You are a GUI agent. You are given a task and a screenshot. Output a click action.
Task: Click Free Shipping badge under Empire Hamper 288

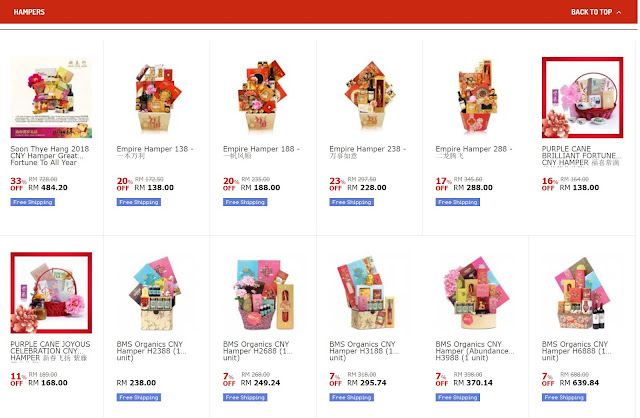pos(458,202)
